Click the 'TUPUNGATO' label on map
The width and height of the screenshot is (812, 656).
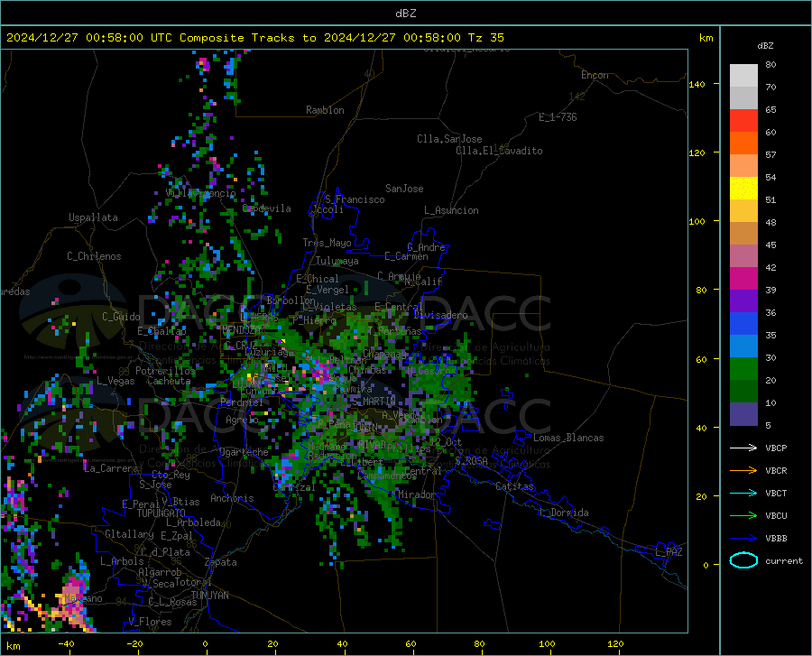pos(161,513)
